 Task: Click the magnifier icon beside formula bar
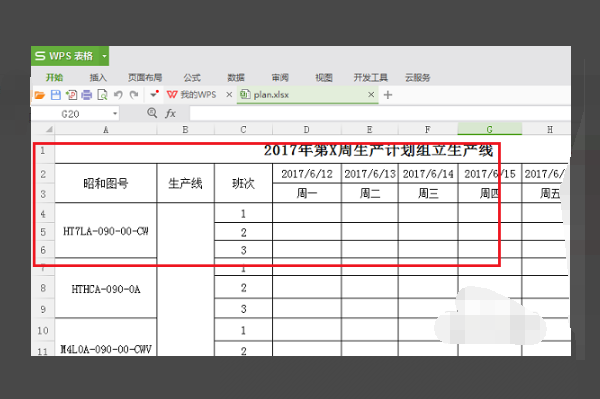click(x=152, y=113)
